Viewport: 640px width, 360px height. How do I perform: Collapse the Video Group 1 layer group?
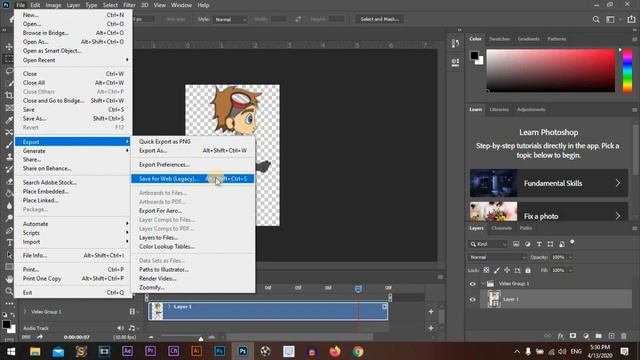point(483,284)
